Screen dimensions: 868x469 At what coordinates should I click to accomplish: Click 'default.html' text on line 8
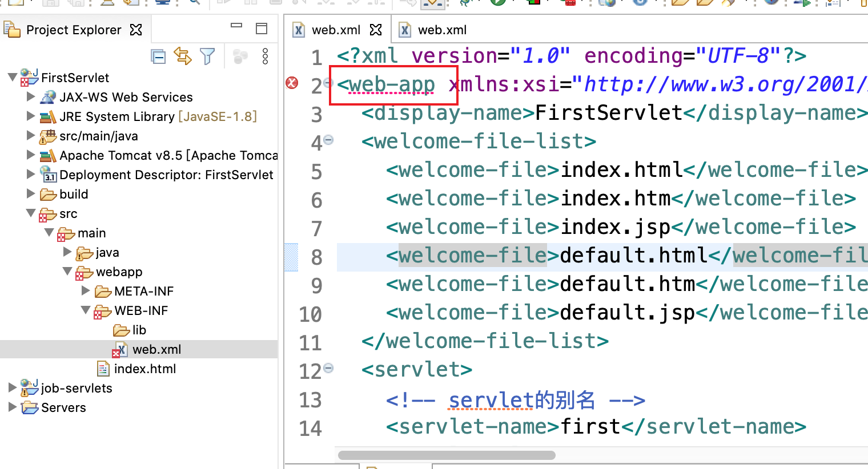click(x=633, y=255)
